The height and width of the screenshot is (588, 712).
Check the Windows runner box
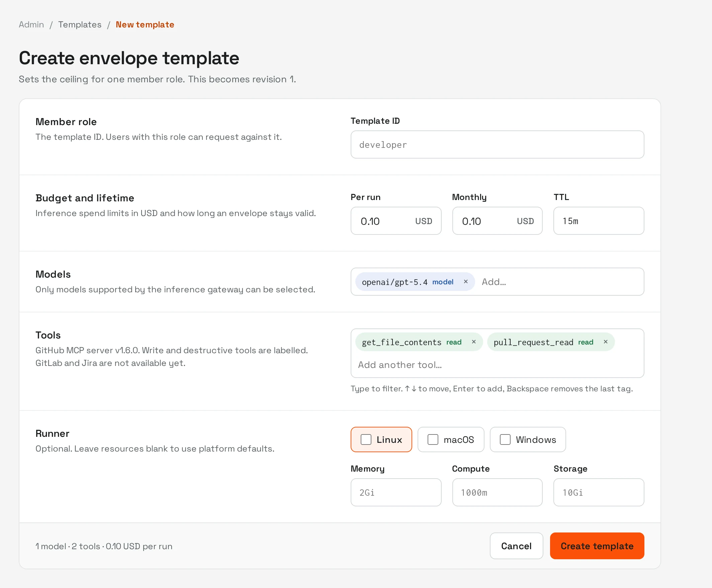[x=505, y=439]
